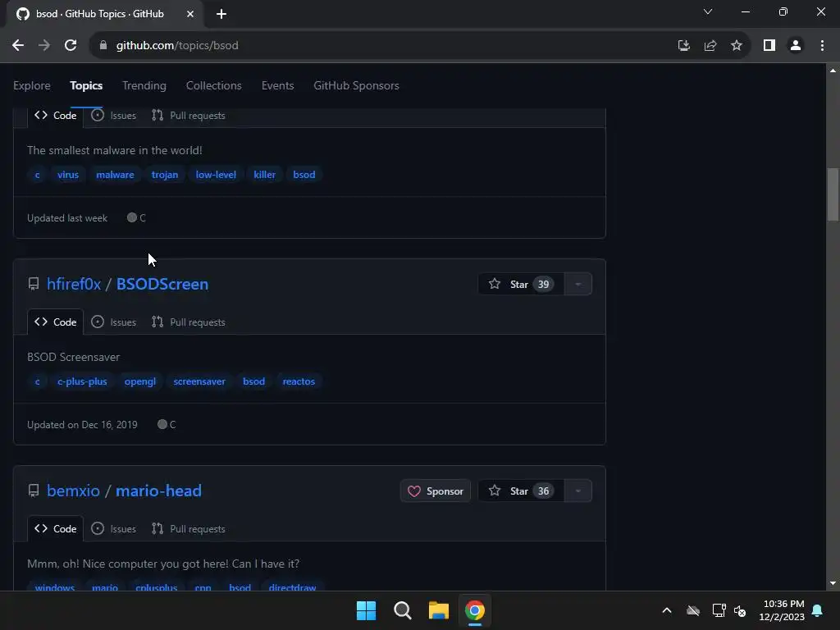Screen dimensions: 840x630
Task: Select the trojan topic tag
Action: click(164, 175)
